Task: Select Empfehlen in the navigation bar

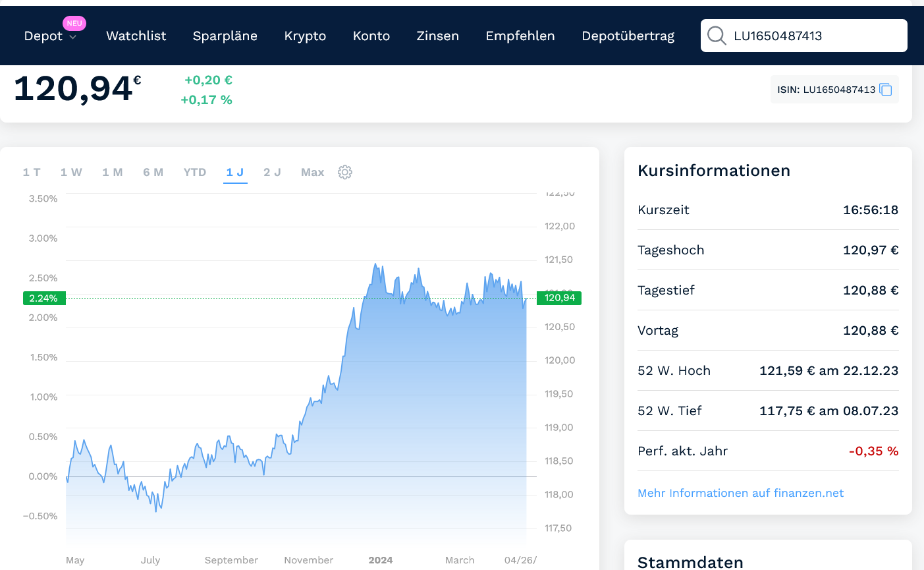Action: click(x=520, y=36)
